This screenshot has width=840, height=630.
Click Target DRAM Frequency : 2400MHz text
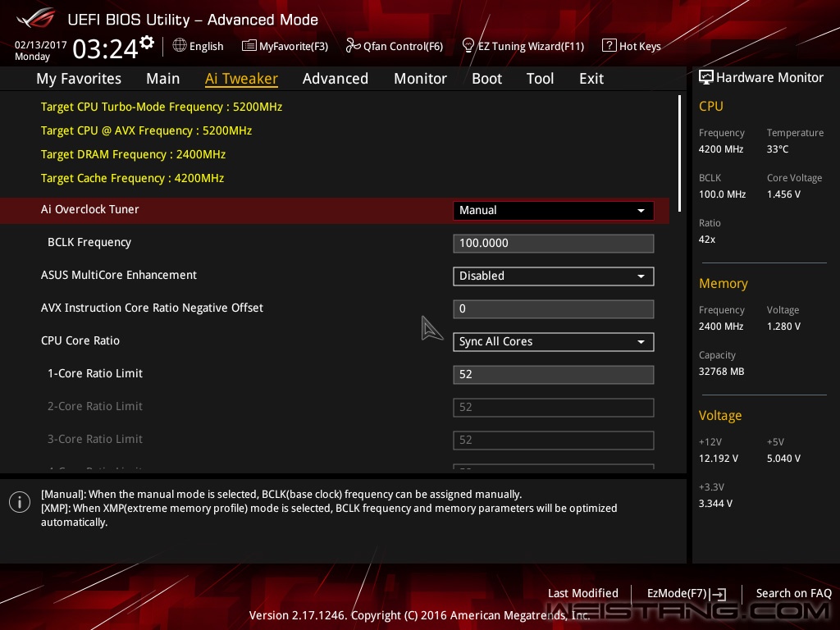coord(134,155)
